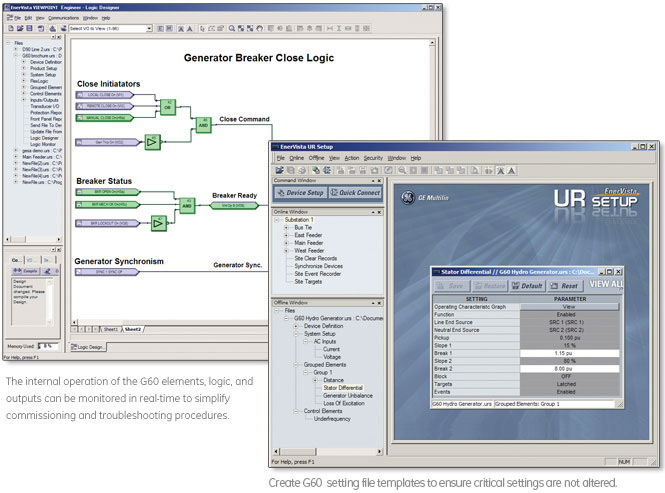Open the Offline menu in UR Setup
Image resolution: width=665 pixels, height=493 pixels.
click(x=316, y=158)
